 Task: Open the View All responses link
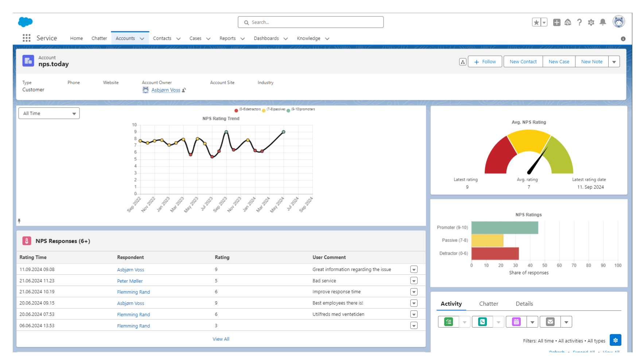(x=221, y=339)
